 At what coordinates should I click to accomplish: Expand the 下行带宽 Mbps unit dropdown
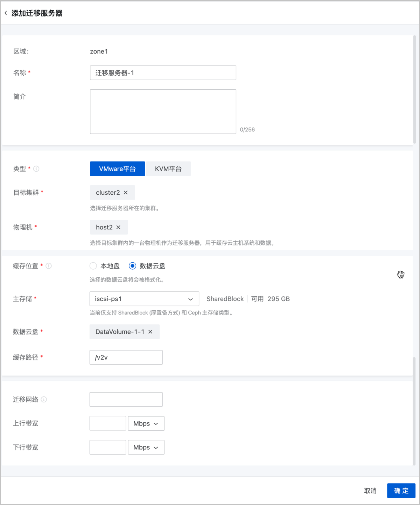click(x=146, y=447)
